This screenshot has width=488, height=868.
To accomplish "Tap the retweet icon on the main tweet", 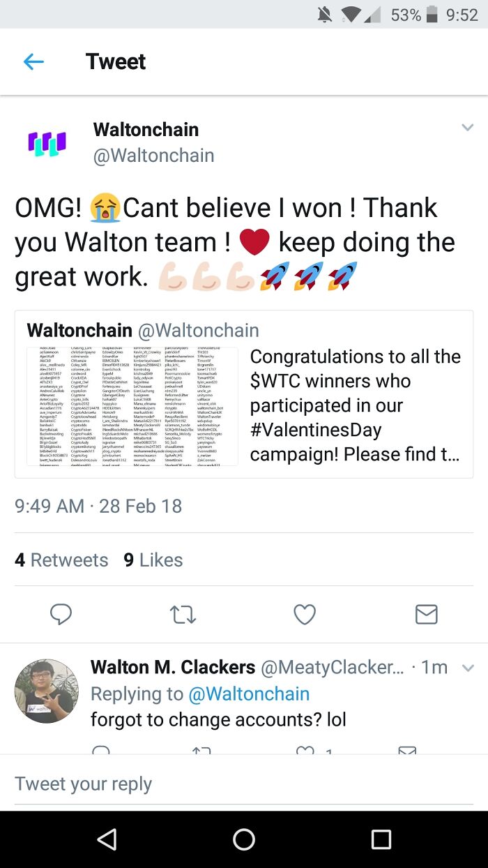I will [x=183, y=615].
